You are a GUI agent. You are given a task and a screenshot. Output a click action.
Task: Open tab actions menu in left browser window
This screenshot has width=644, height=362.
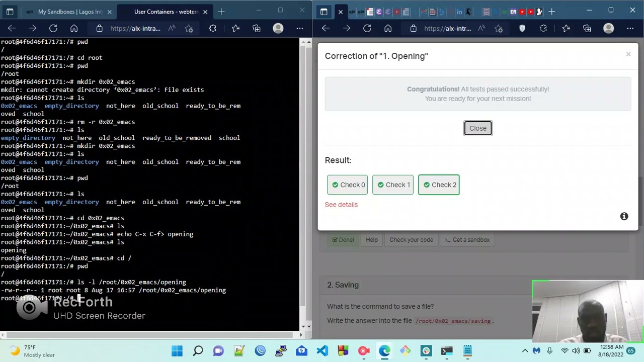click(x=10, y=12)
